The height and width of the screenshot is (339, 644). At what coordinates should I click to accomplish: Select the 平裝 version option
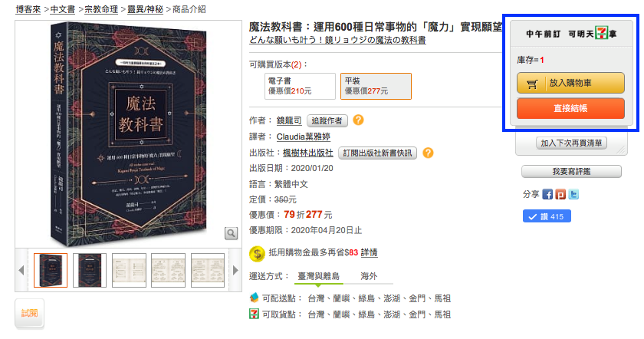coord(376,87)
